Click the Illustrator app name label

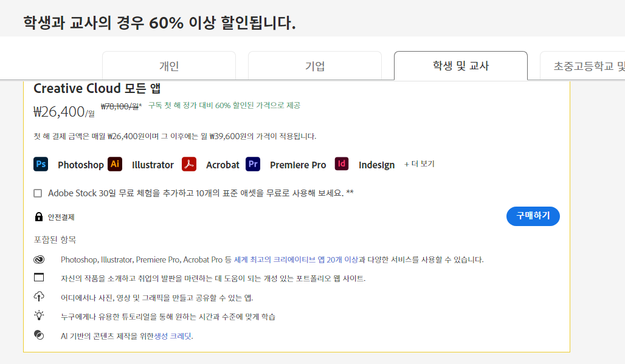153,165
